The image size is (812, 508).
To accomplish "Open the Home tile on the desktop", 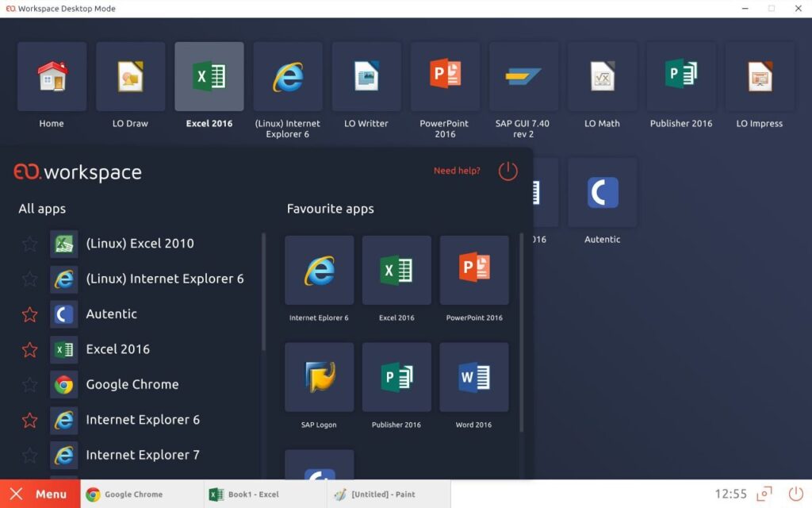I will 52,76.
